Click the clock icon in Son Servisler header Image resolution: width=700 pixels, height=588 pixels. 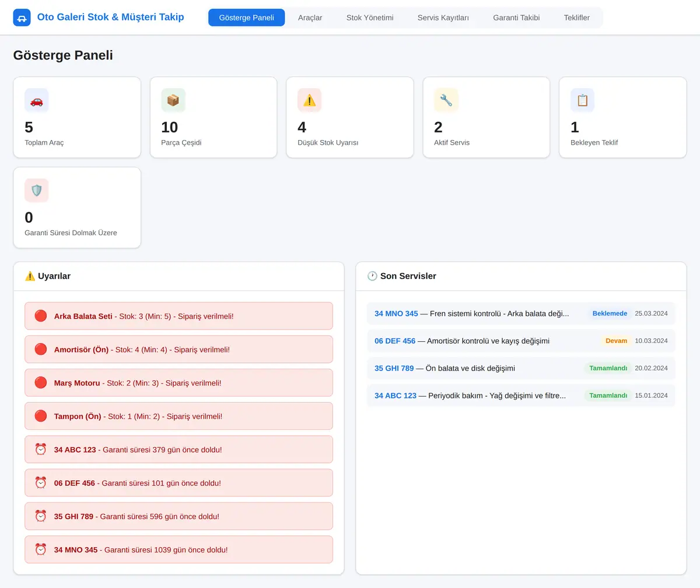(372, 276)
